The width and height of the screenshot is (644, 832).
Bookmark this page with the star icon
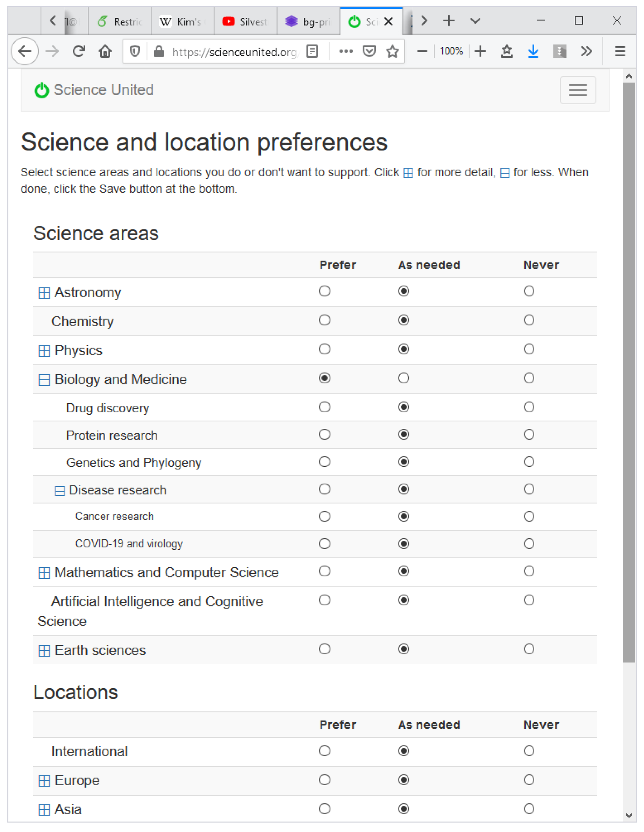pyautogui.click(x=392, y=51)
